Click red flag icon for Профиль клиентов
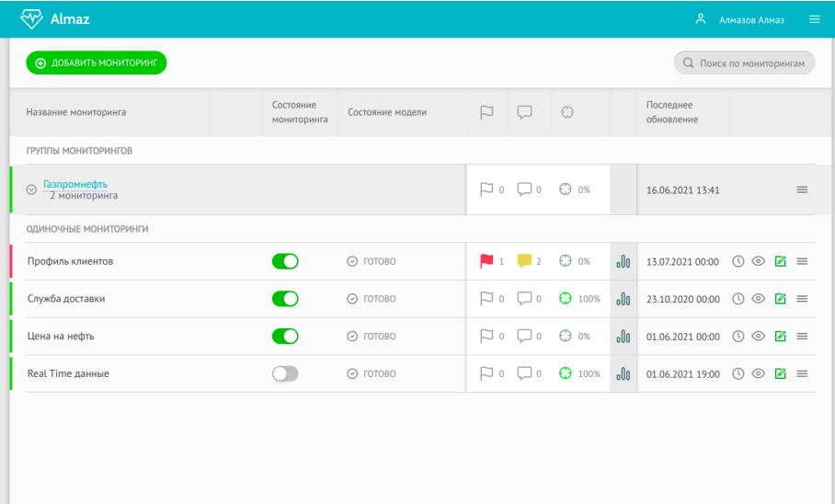 486,261
